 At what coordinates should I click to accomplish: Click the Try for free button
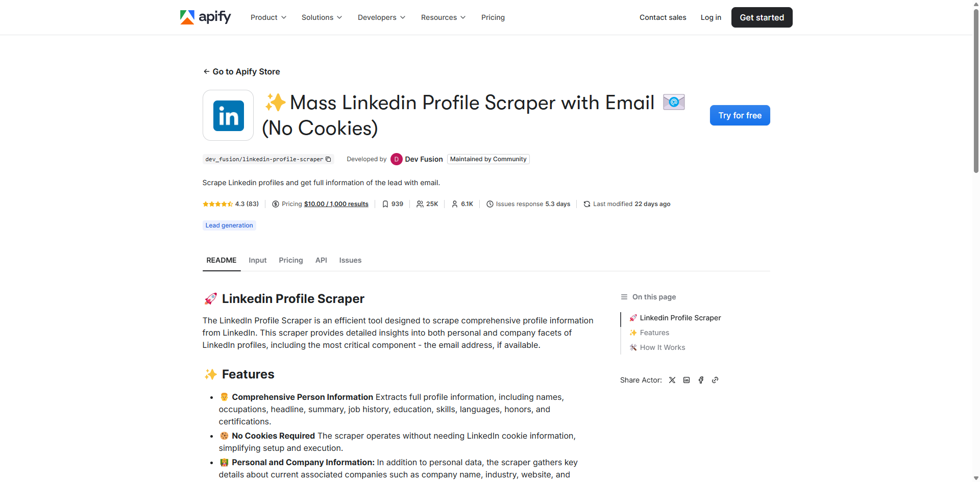click(740, 115)
